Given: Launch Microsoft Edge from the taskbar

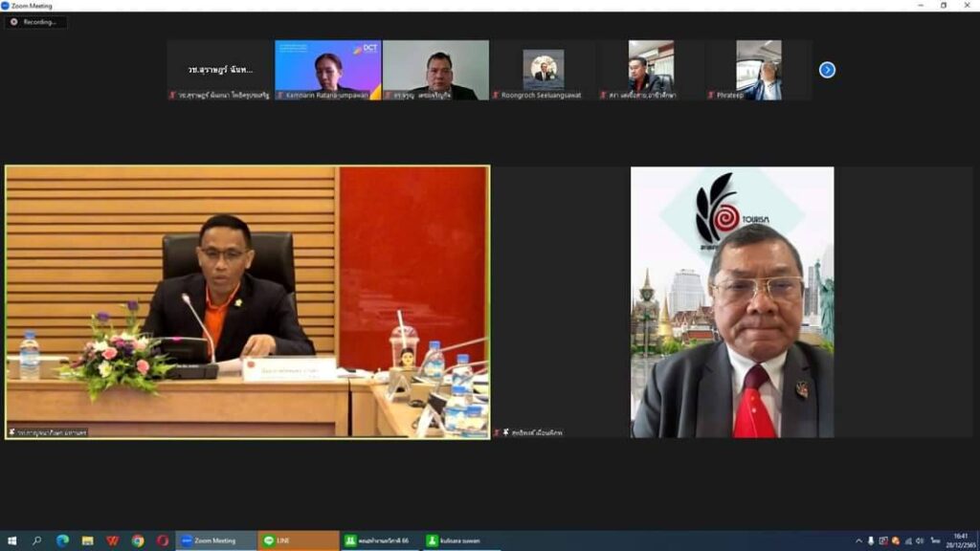Looking at the screenshot, I should point(62,540).
